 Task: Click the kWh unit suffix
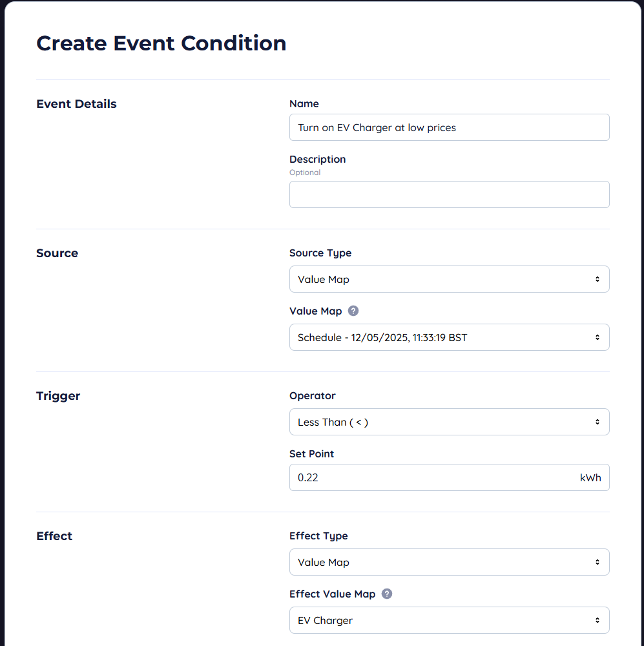click(x=590, y=478)
